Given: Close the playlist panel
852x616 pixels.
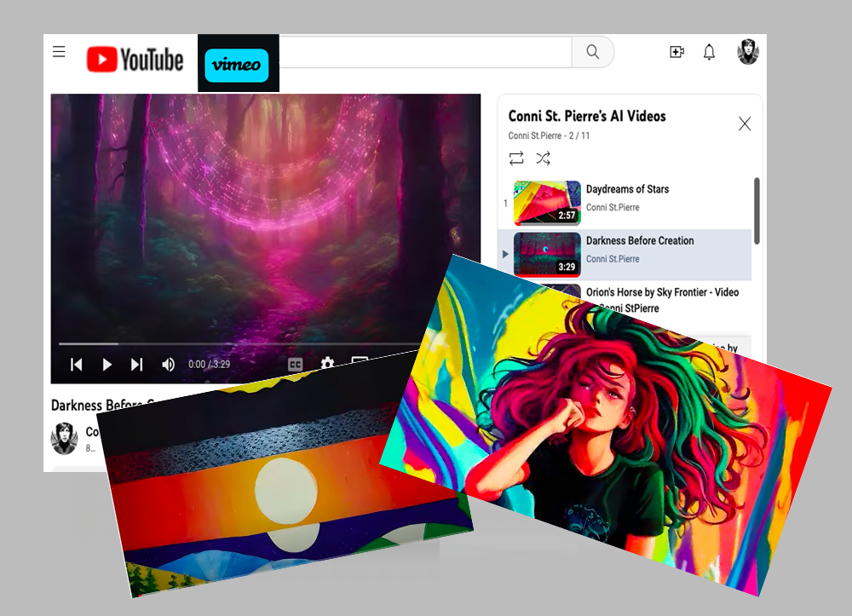Looking at the screenshot, I should pos(745,124).
